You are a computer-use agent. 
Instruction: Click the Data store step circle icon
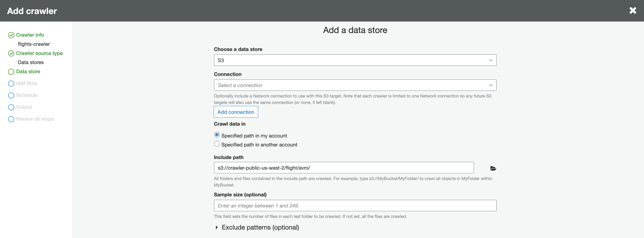point(11,72)
